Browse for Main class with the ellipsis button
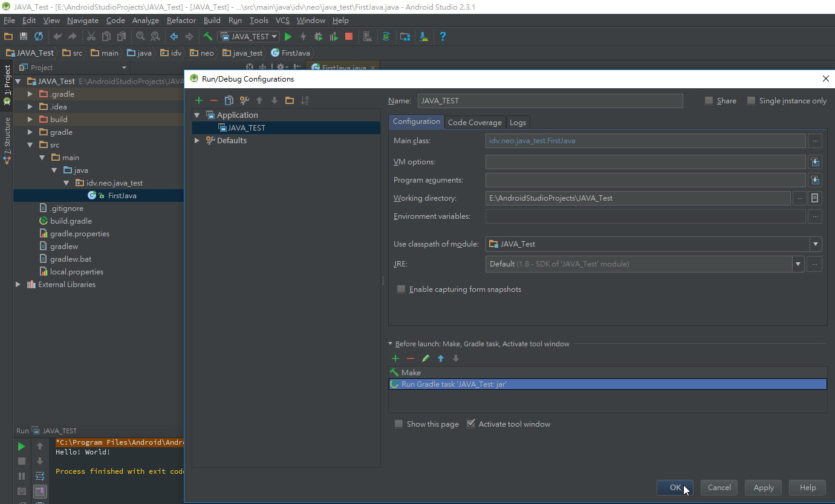 click(814, 141)
